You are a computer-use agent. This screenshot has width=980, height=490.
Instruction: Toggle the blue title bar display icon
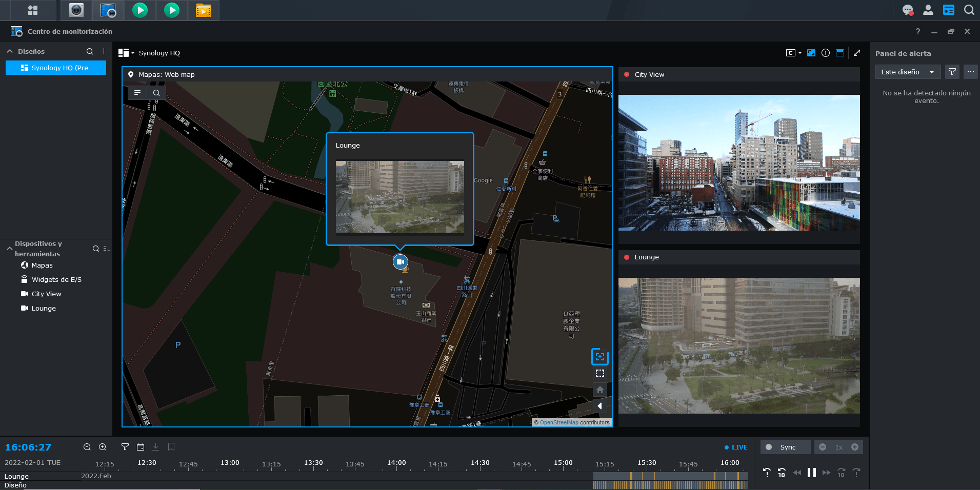(840, 53)
